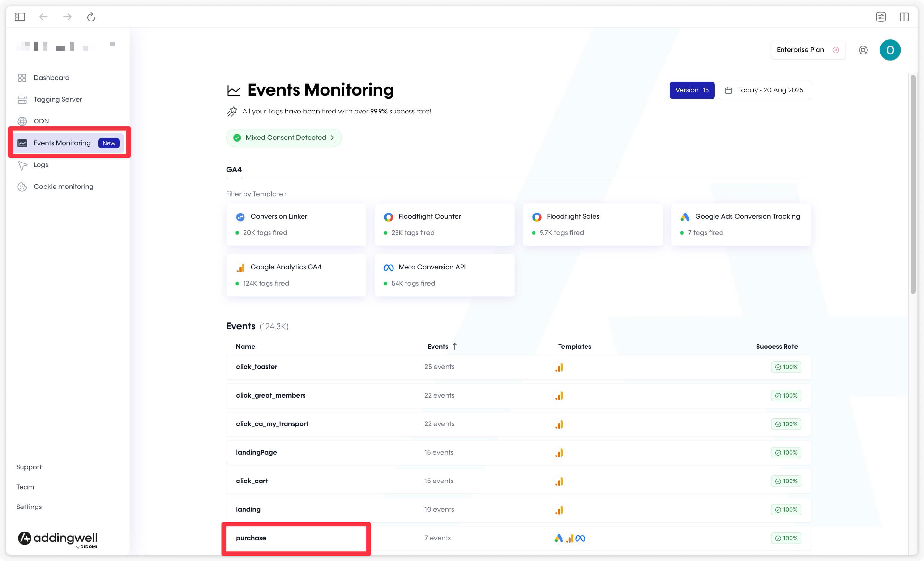924x561 pixels.
Task: Open the Settings link
Action: click(29, 507)
